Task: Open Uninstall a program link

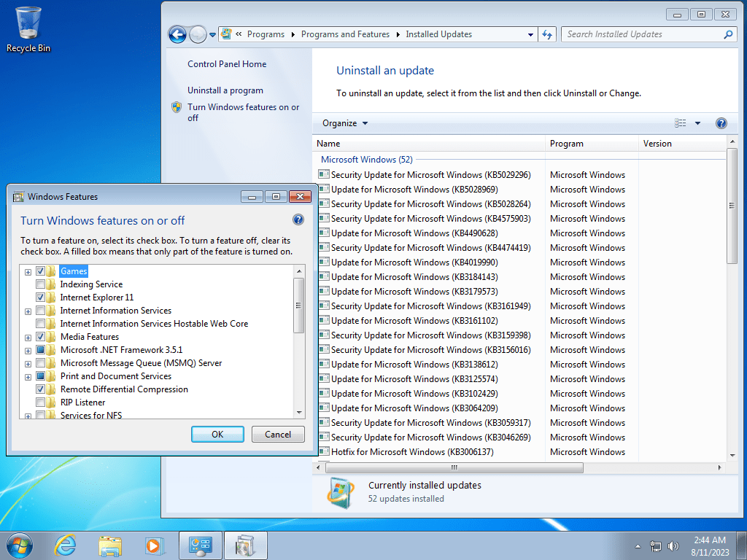Action: click(225, 90)
